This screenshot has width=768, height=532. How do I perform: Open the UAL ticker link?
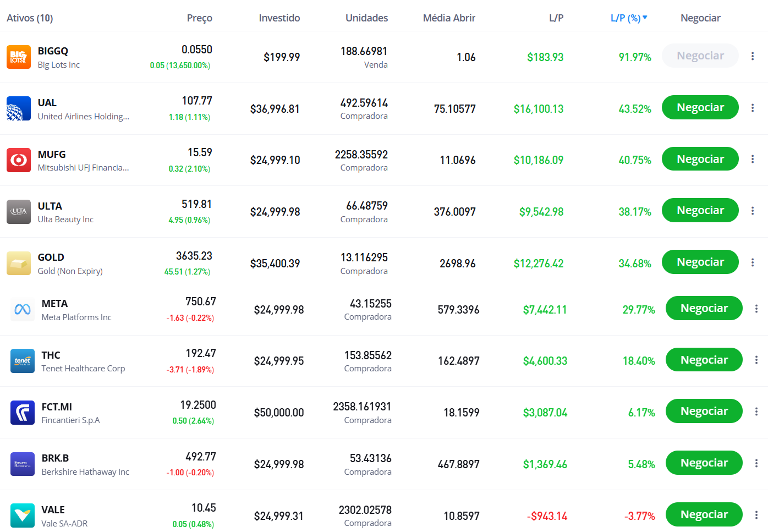47,103
